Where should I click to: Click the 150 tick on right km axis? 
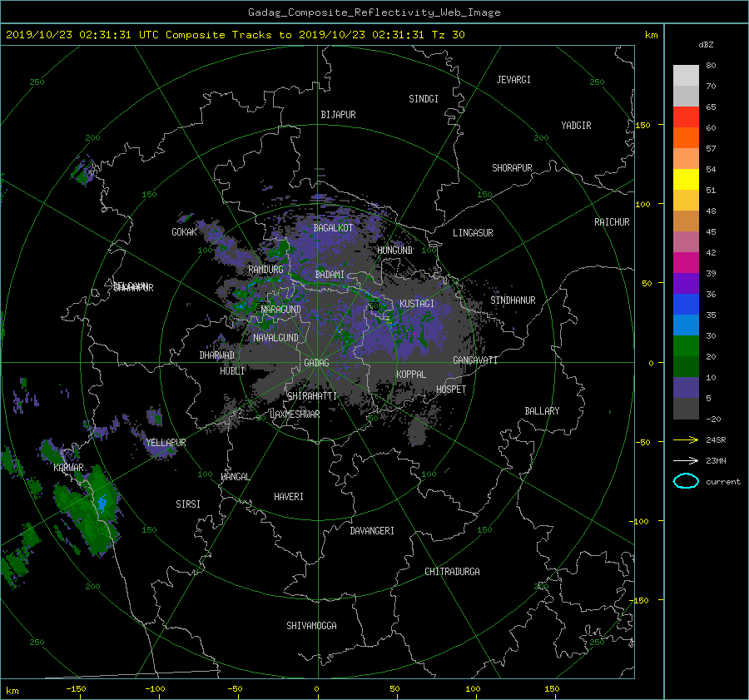pyautogui.click(x=643, y=125)
